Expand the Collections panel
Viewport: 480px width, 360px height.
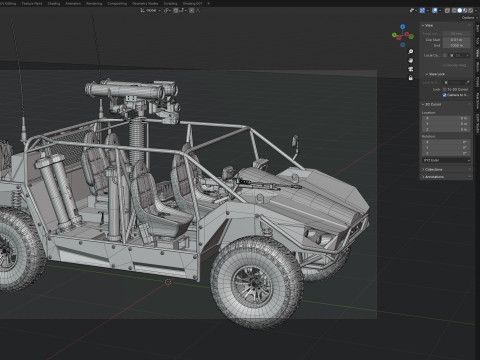point(432,169)
